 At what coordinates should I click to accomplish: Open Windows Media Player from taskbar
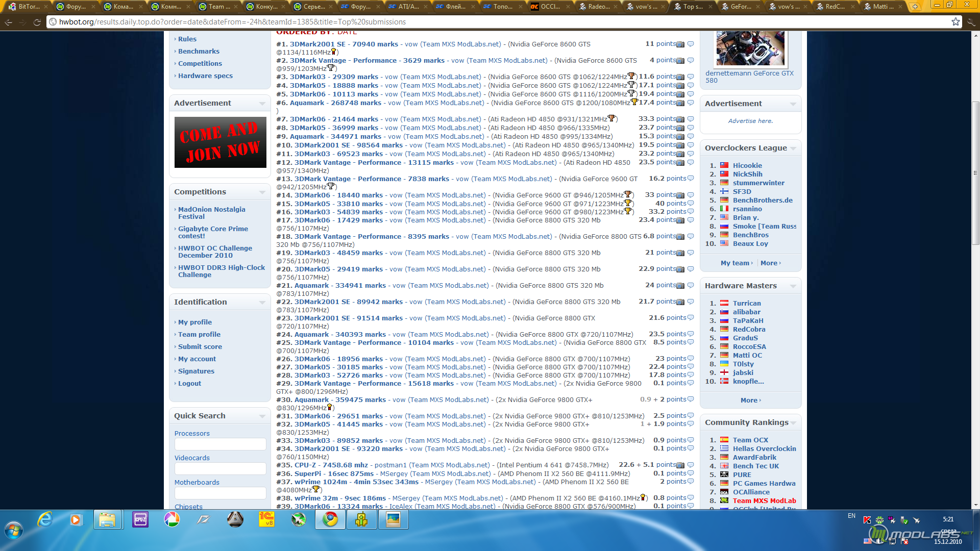coord(76,520)
